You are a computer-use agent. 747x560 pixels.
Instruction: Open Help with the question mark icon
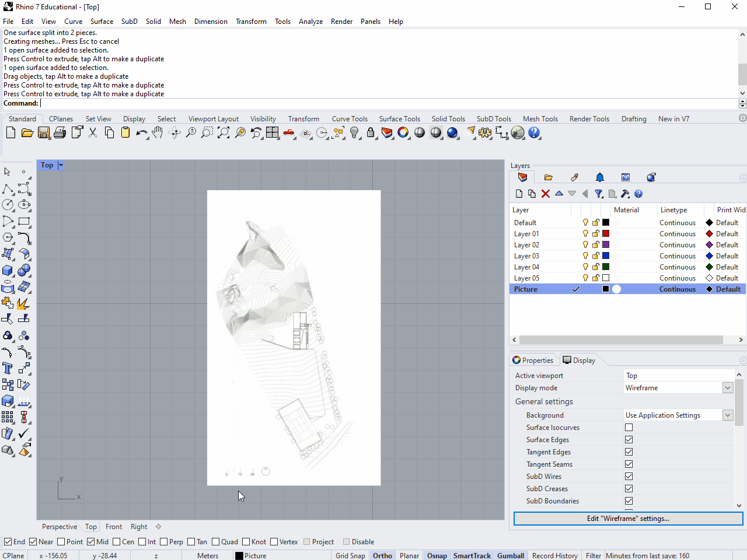coord(534,133)
